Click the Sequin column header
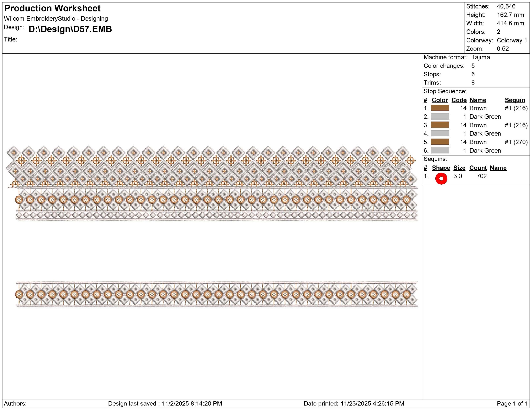This screenshot has width=532, height=409. (x=515, y=100)
